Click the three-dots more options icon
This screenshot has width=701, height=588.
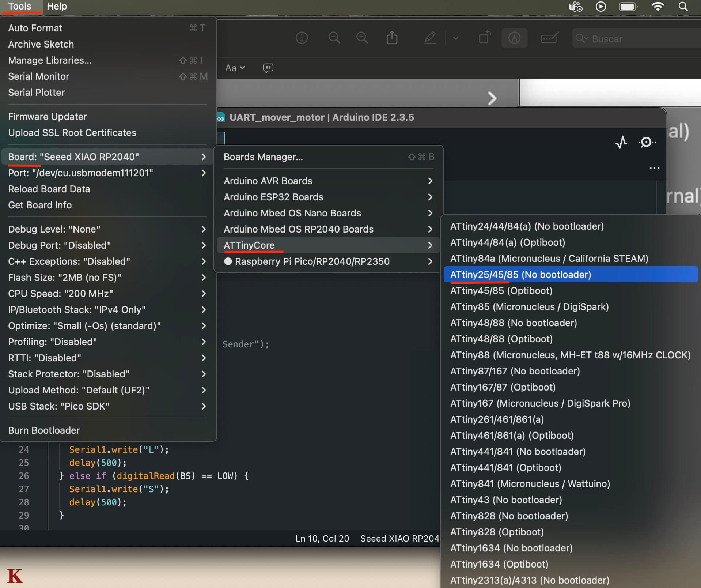pos(654,168)
